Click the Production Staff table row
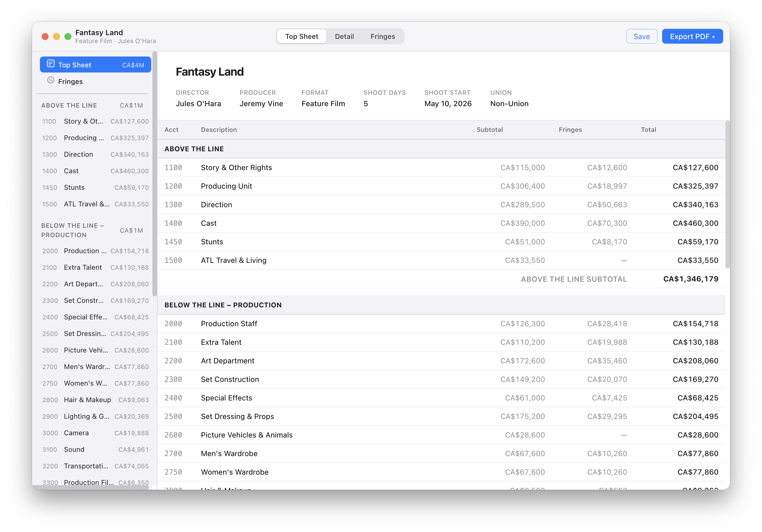The height and width of the screenshot is (532, 762). pyautogui.click(x=442, y=324)
